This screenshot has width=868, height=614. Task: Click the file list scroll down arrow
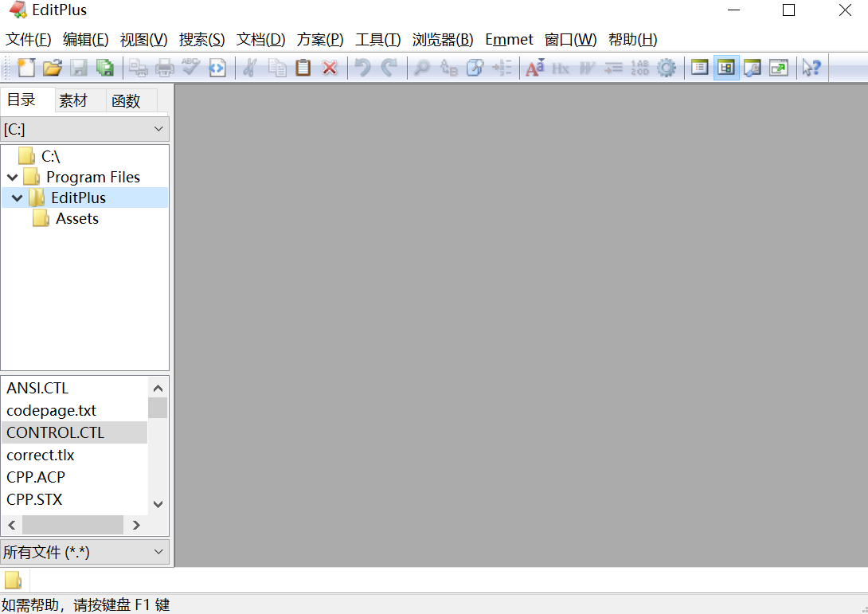click(158, 504)
